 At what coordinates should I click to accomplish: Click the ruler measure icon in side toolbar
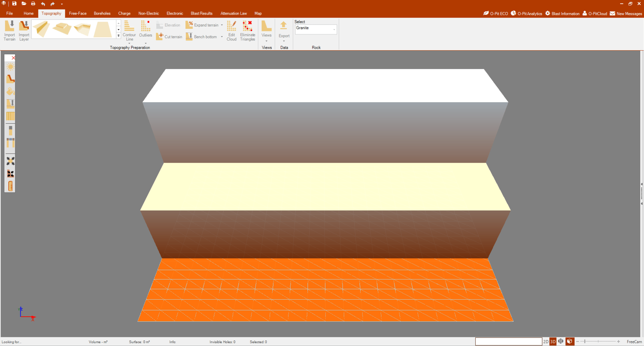point(10,186)
